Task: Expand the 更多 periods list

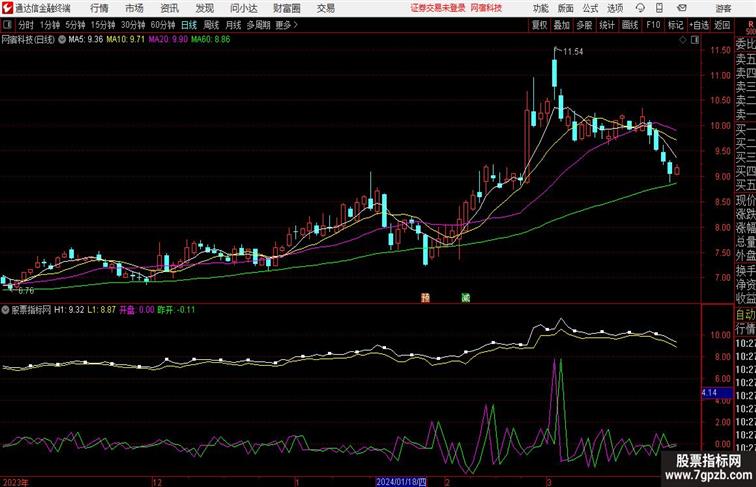Action: (x=286, y=25)
